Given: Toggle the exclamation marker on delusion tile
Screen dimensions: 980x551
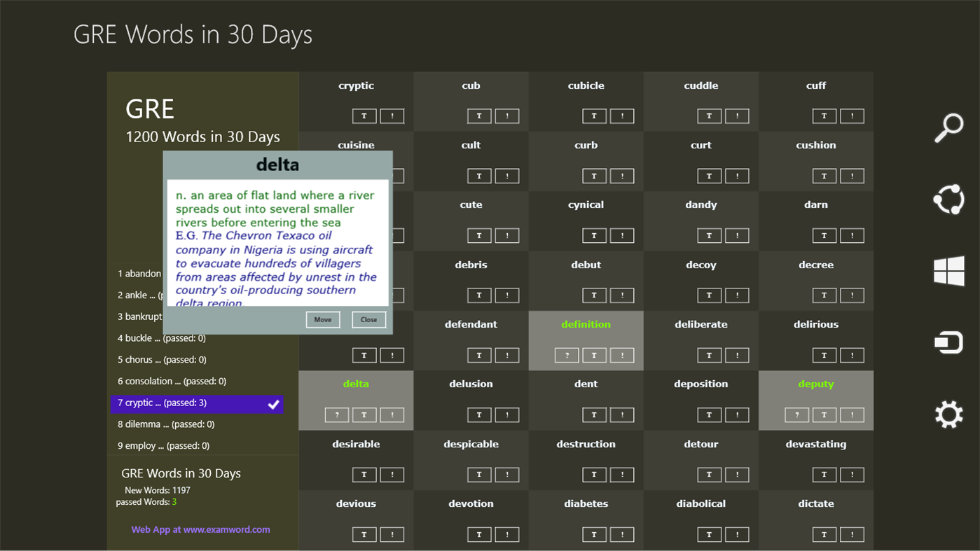Looking at the screenshot, I should [507, 414].
